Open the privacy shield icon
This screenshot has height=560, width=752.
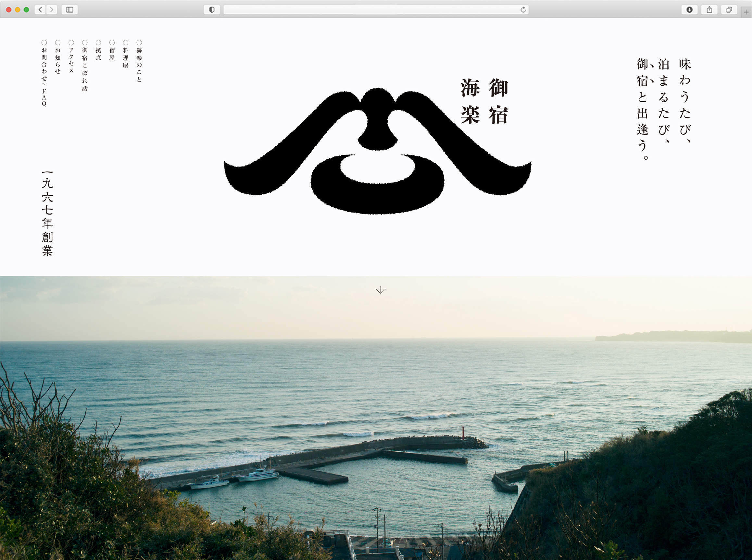tap(212, 9)
